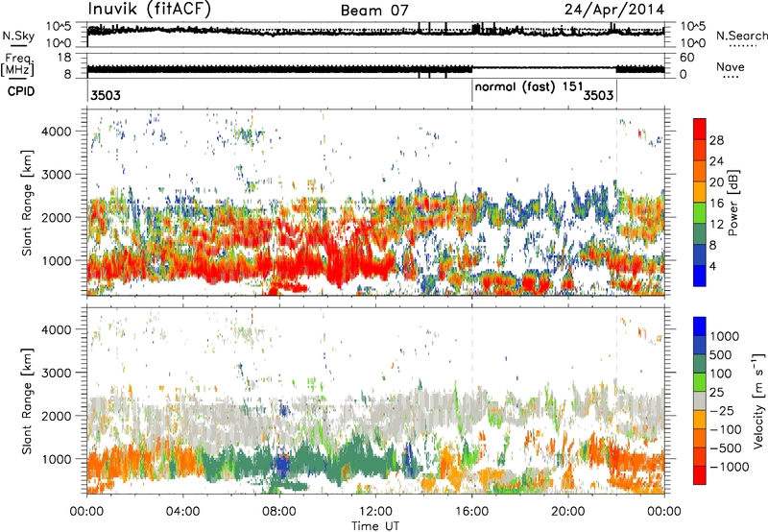Image resolution: width=768 pixels, height=532 pixels.
Task: Click the '18' frequency axis tick
Action: (64, 58)
